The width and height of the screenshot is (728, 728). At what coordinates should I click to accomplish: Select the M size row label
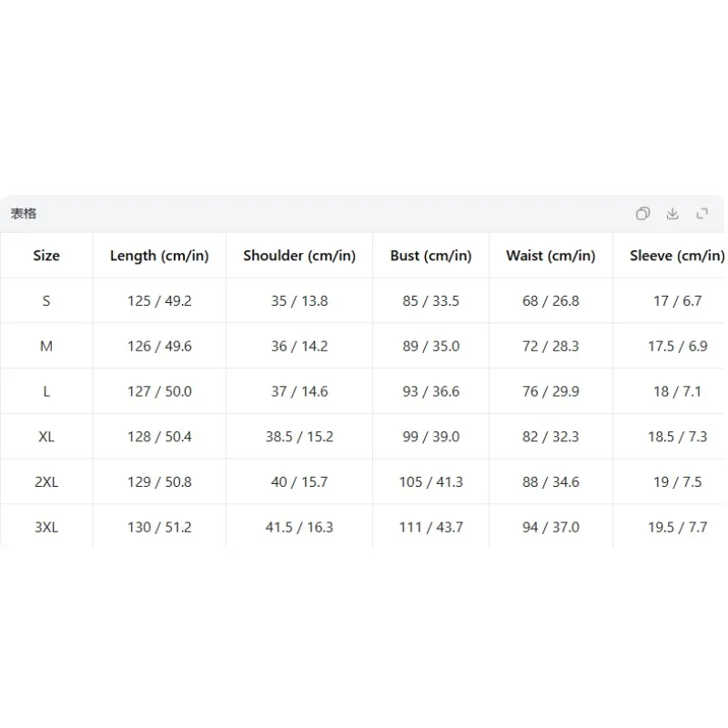tap(46, 347)
